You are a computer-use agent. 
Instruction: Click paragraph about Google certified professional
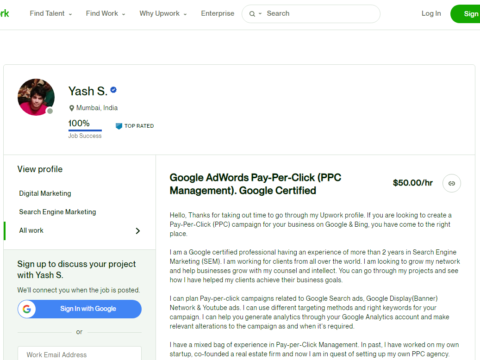point(315,266)
